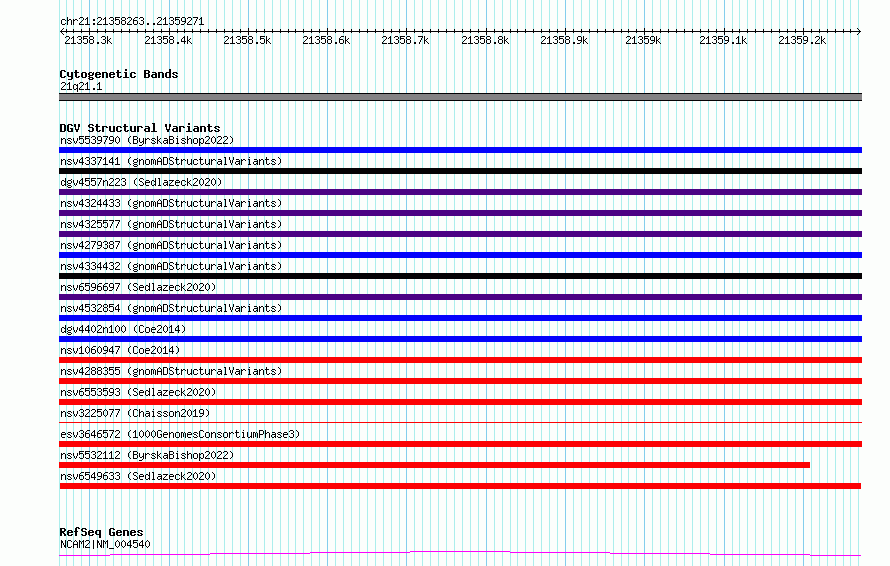Select the blue bar under nsv5539790
Viewport: 890px width, 566px height.
pos(460,150)
